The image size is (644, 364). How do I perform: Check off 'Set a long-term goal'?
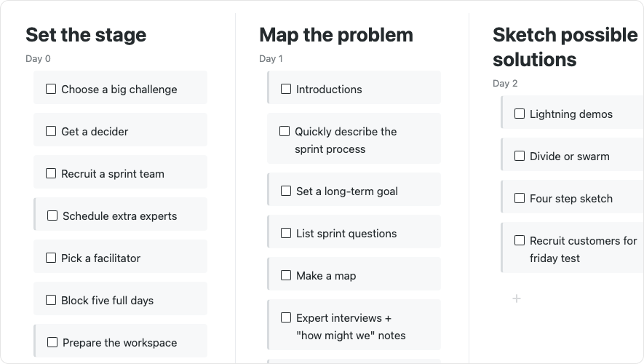[286, 191]
